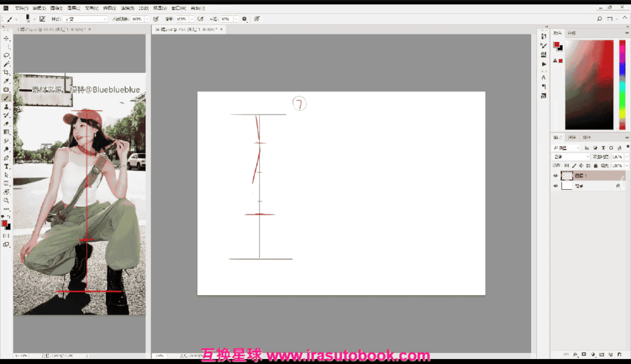The image size is (631, 364).
Task: Create a new layer
Action: [x=611, y=354]
